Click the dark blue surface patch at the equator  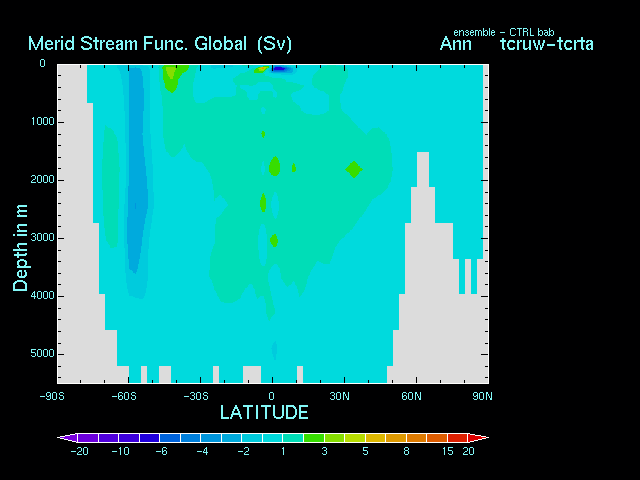tap(279, 69)
